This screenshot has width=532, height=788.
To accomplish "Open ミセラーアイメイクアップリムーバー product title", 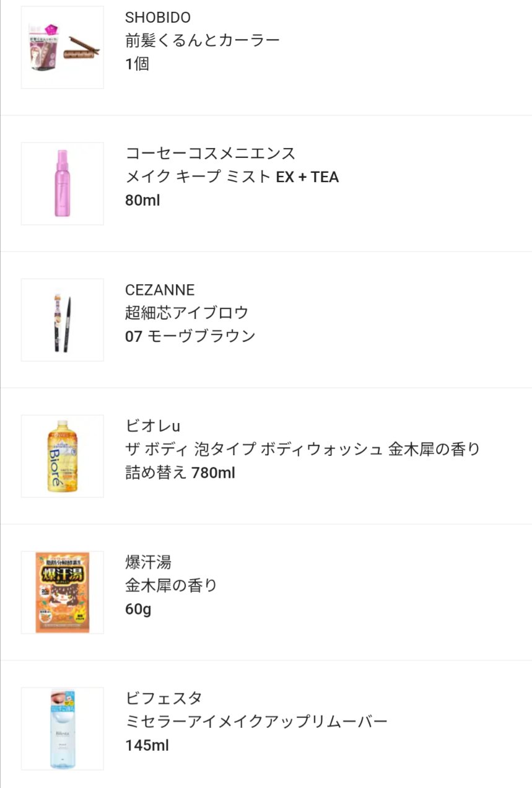I will pyautogui.click(x=256, y=722).
